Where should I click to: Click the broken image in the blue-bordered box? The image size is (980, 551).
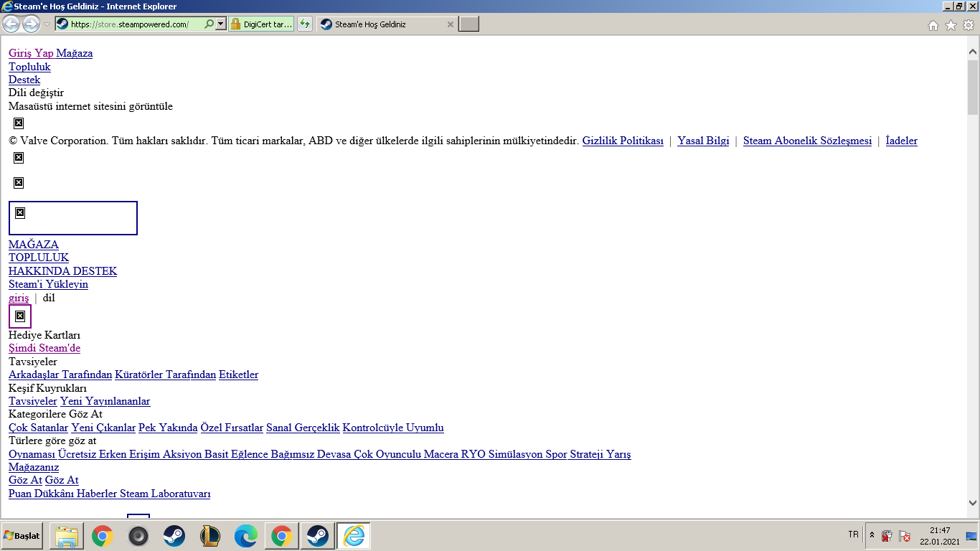[x=20, y=212]
